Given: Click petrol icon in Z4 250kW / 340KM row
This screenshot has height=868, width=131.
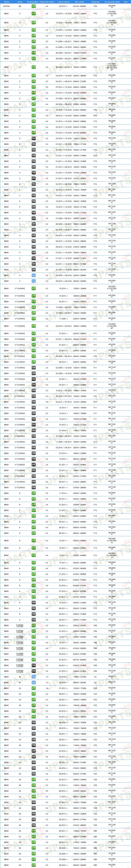Looking at the screenshot, I should click(x=34, y=865).
